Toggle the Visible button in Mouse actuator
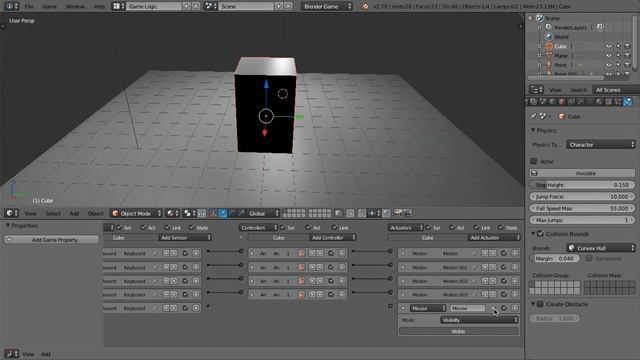640x360 pixels. (458, 331)
